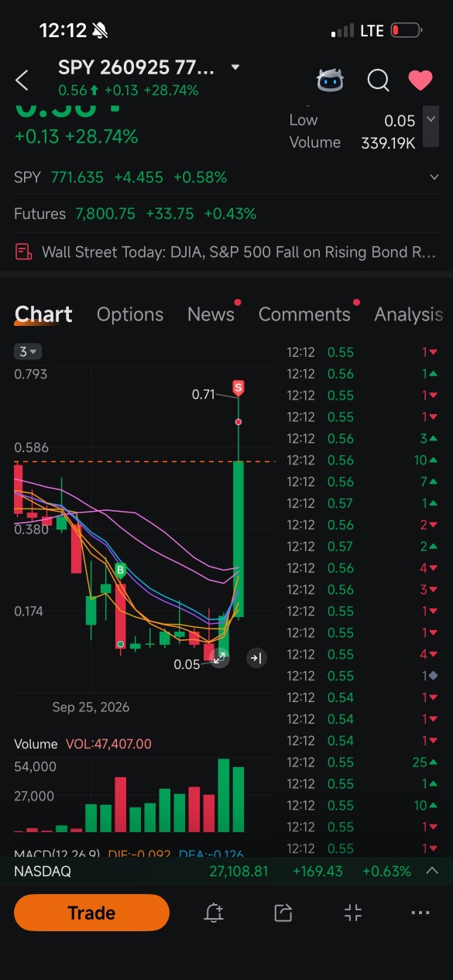Image resolution: width=453 pixels, height=980 pixels.
Task: Tap the MACD(12,26,9) indicator label
Action: coord(57,855)
